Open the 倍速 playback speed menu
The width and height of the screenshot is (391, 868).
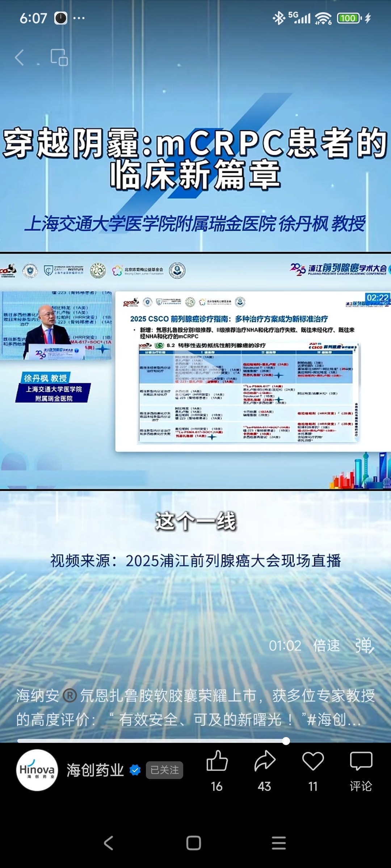327,646
